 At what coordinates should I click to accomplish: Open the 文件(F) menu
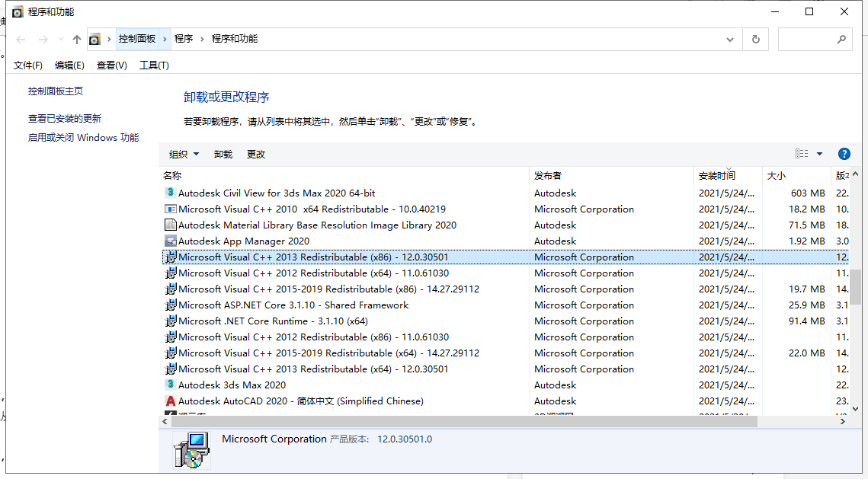coord(27,65)
